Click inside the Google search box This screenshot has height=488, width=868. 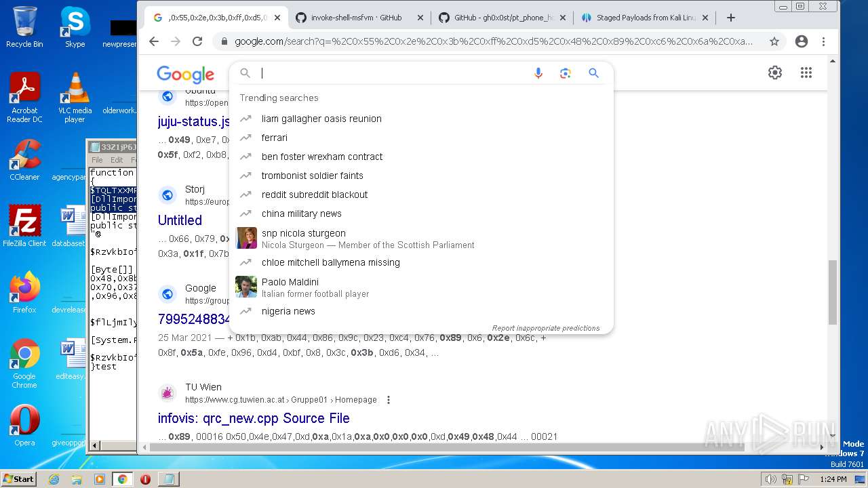(x=393, y=73)
